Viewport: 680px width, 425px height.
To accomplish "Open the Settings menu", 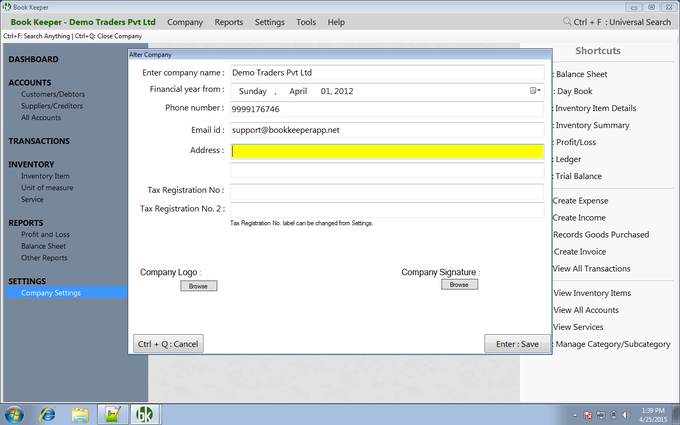I will pos(269,22).
